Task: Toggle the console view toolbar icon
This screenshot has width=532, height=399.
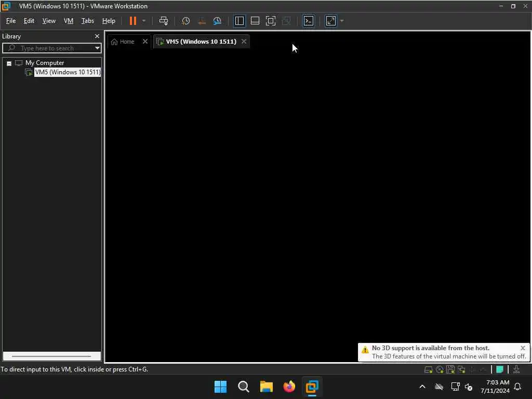Action: click(309, 21)
